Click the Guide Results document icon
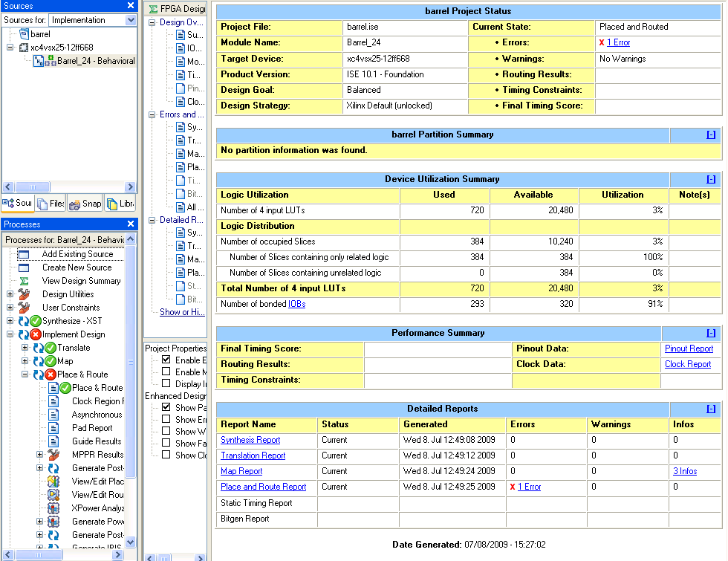728x561 pixels. tap(53, 441)
